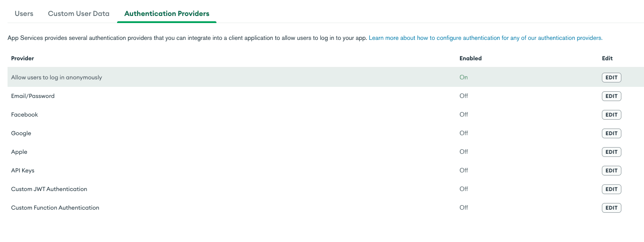Image resolution: width=644 pixels, height=242 pixels.
Task: Open Edit for API Keys
Action: pyautogui.click(x=611, y=171)
